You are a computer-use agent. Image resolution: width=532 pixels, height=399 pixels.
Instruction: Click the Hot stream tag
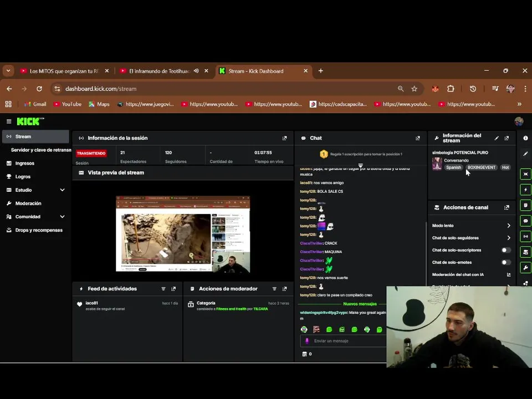[x=505, y=167]
